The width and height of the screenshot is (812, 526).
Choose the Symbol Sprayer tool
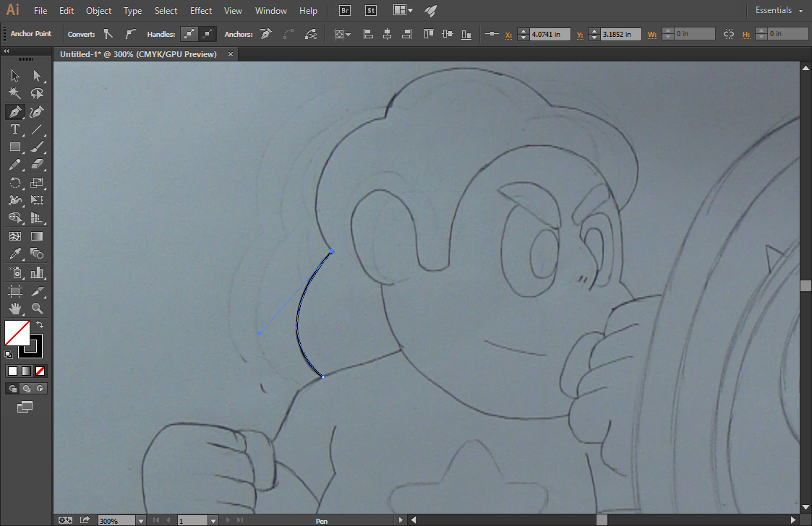click(15, 272)
